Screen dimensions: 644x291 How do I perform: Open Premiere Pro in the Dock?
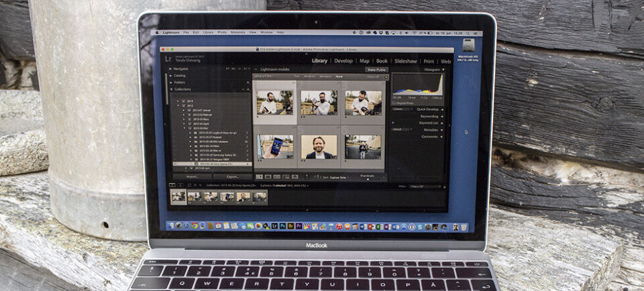(299, 227)
